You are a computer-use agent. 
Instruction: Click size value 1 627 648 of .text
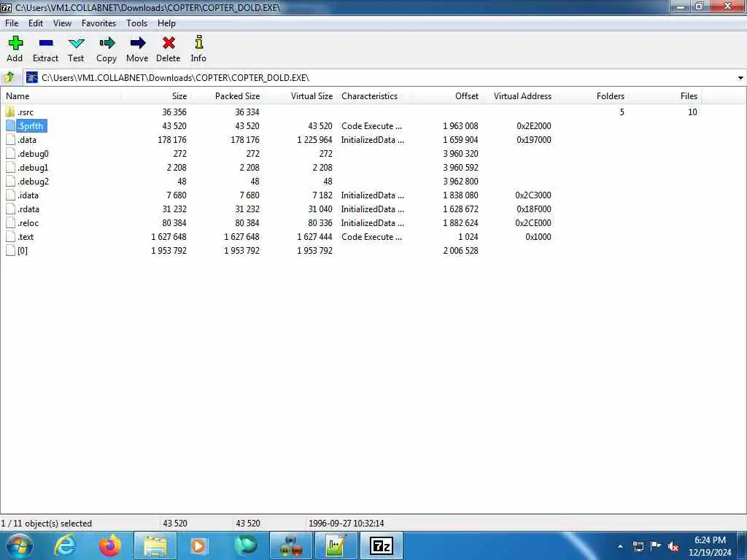click(x=169, y=237)
